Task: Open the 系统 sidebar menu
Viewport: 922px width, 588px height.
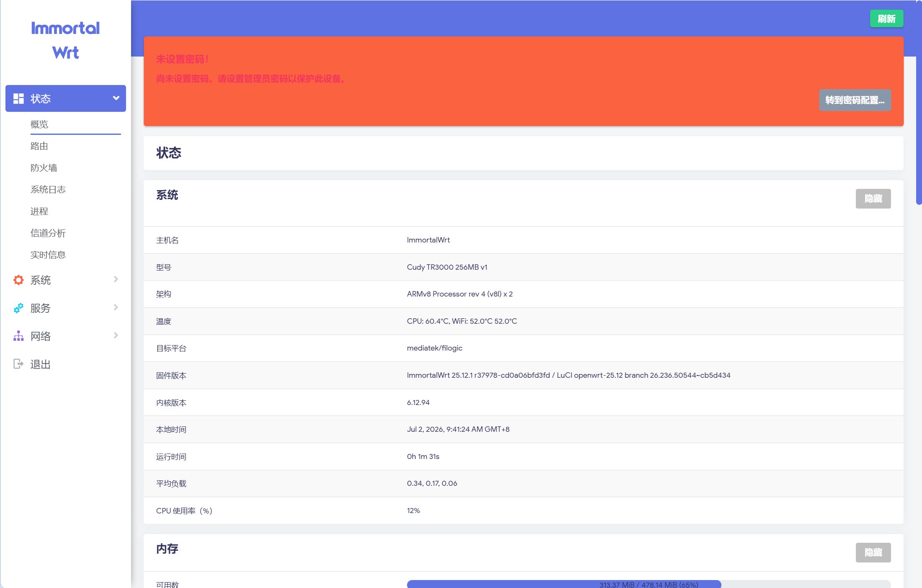Action: tap(66, 280)
